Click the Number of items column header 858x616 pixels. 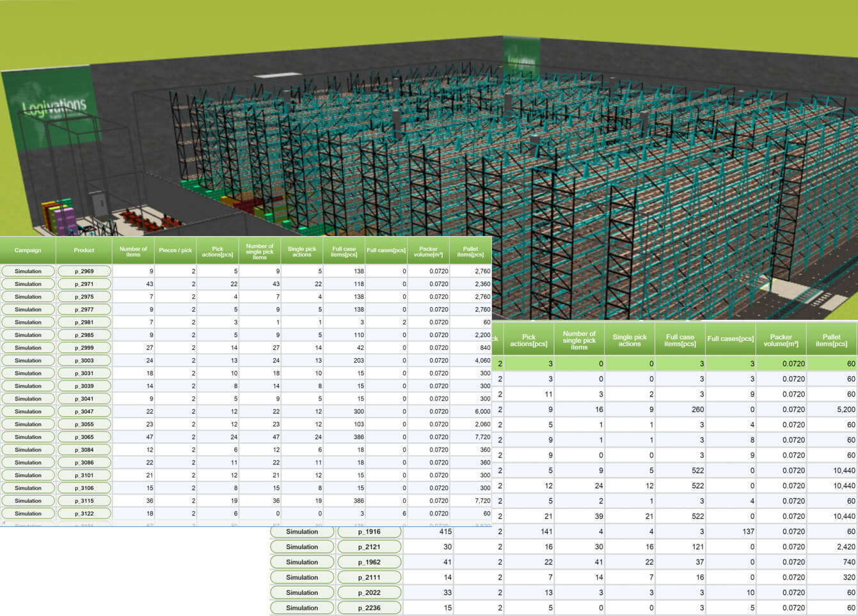[x=133, y=250]
